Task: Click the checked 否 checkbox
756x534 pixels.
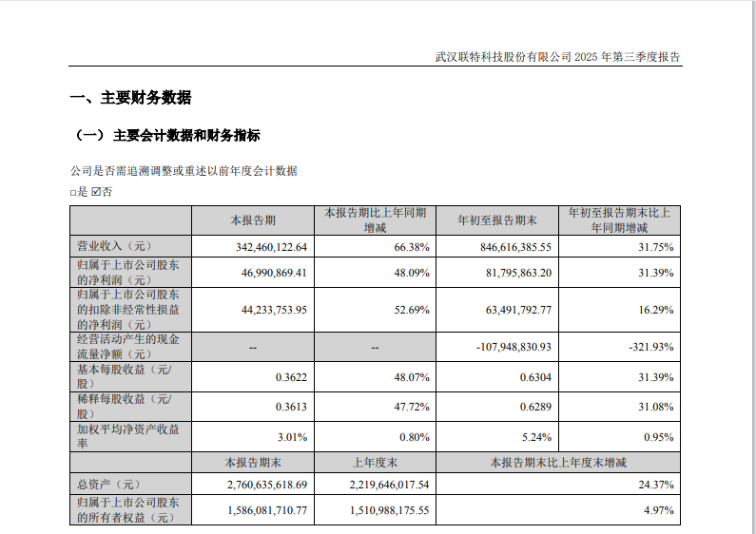Action: (x=95, y=193)
